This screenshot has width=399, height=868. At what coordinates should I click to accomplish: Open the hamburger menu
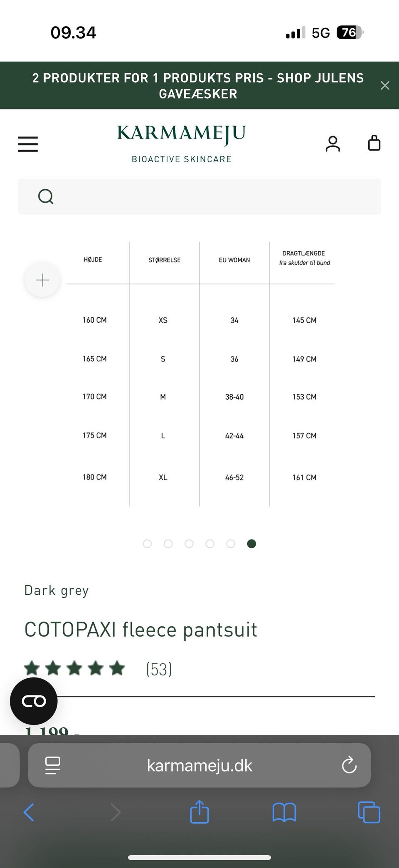coord(28,144)
